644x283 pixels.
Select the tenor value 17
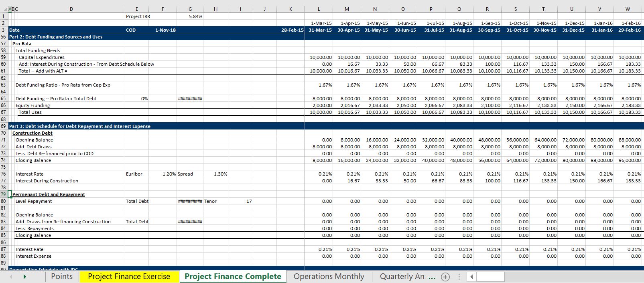point(249,201)
